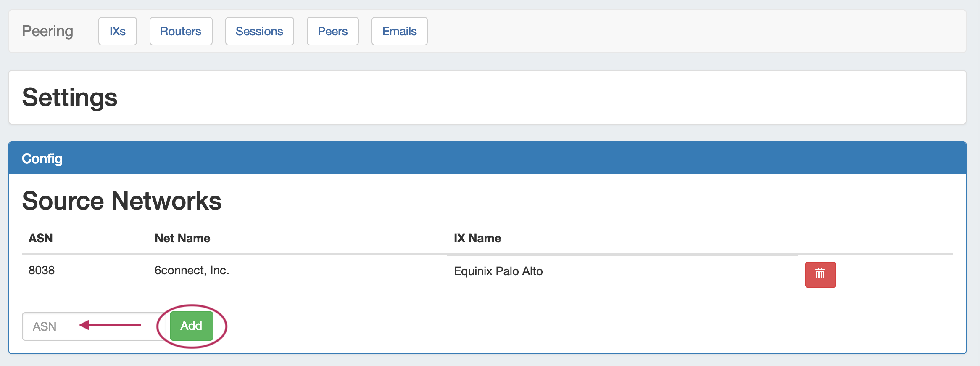Click the Equinix Palo Alto entry
Screen dimensions: 980x366
(498, 271)
